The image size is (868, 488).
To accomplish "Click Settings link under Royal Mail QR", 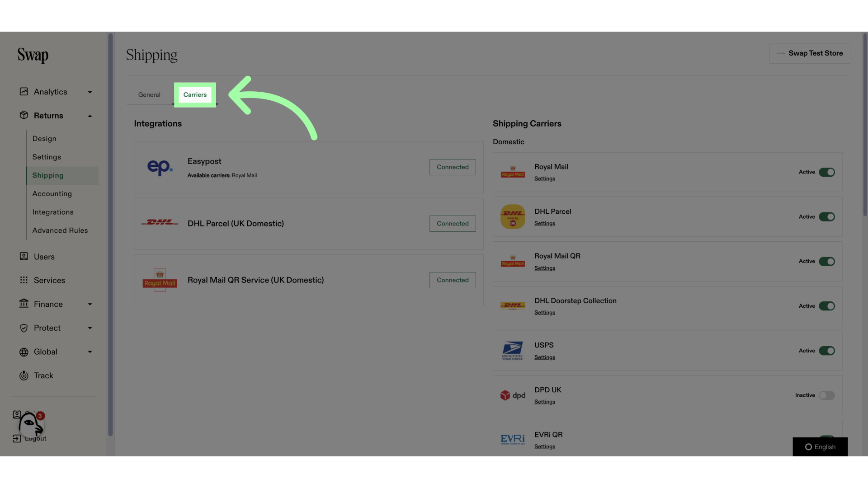I will 544,268.
